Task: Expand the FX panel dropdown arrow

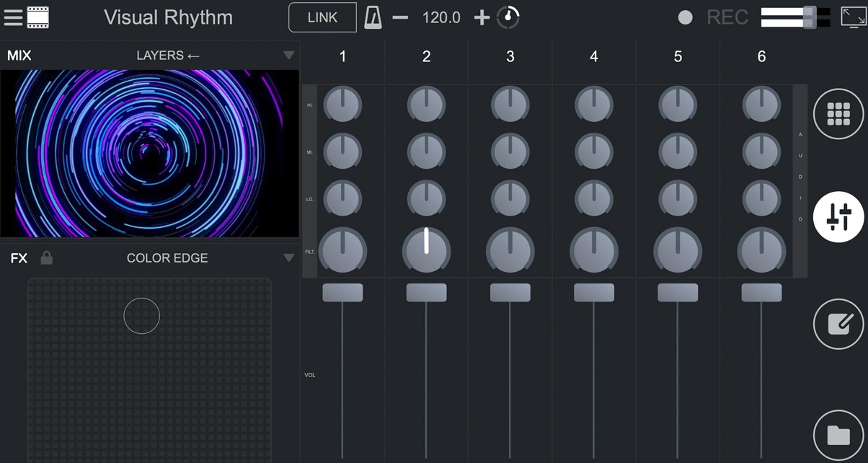Action: click(x=289, y=257)
